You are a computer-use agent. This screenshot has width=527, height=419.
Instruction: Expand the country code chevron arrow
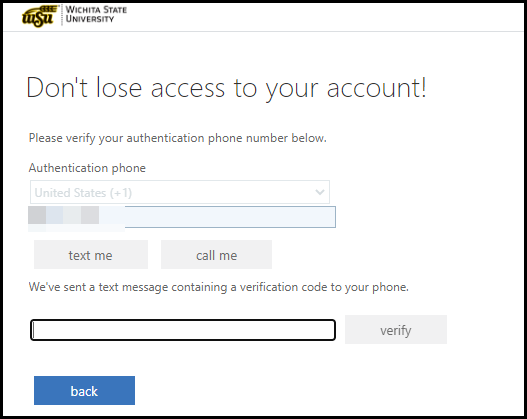point(320,192)
